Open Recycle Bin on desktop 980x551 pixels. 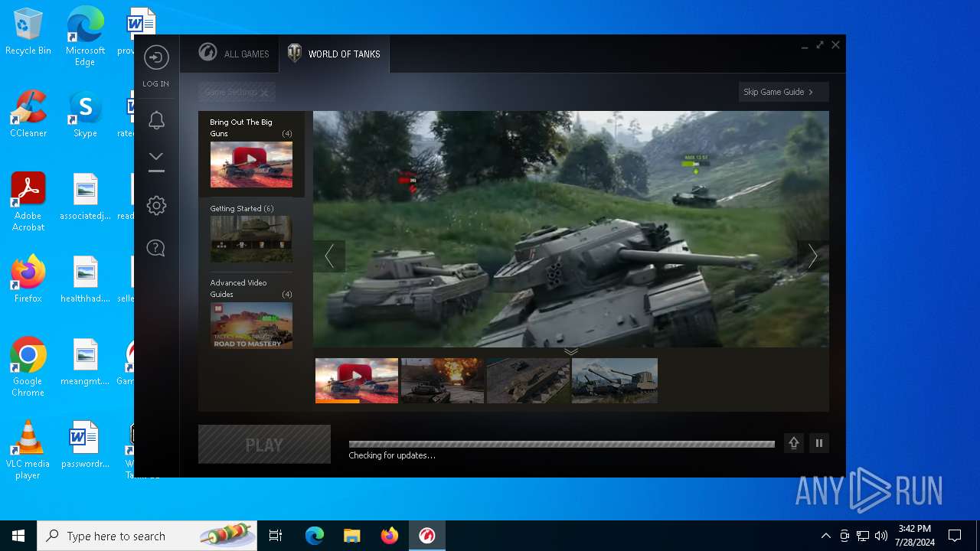coord(28,32)
